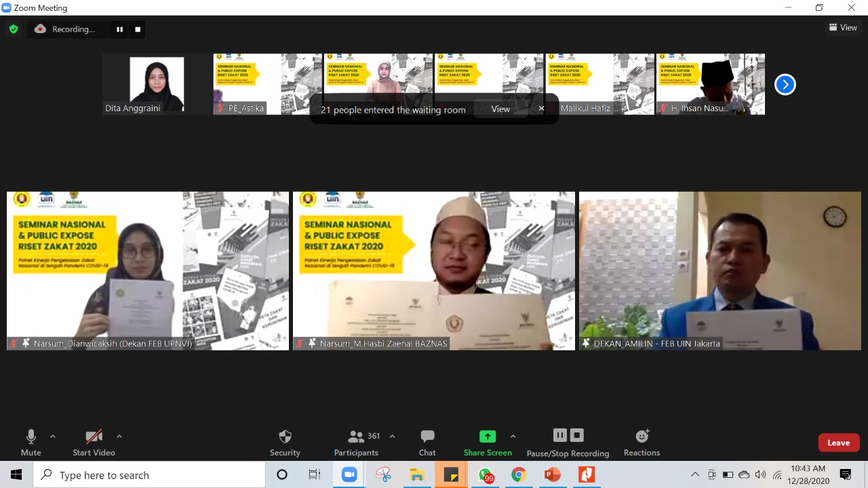Expand share screen options arrow
Image resolution: width=868 pixels, height=488 pixels.
point(513,436)
